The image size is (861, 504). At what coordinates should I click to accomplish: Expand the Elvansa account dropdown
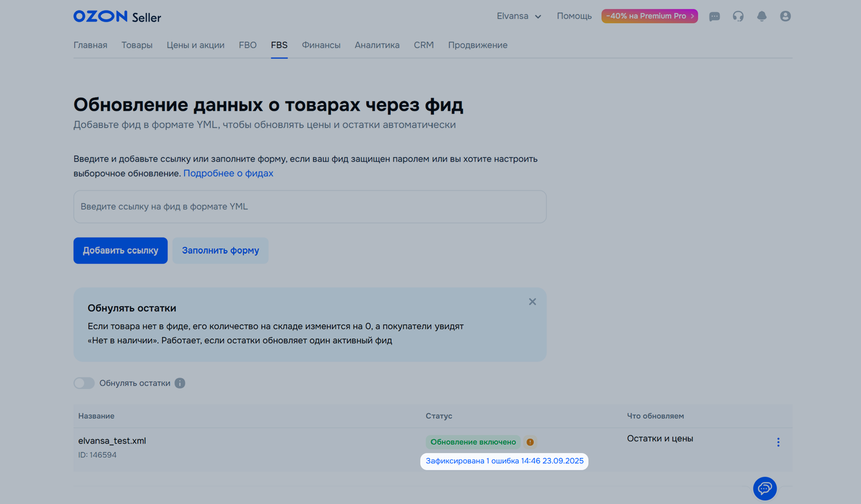coord(519,16)
